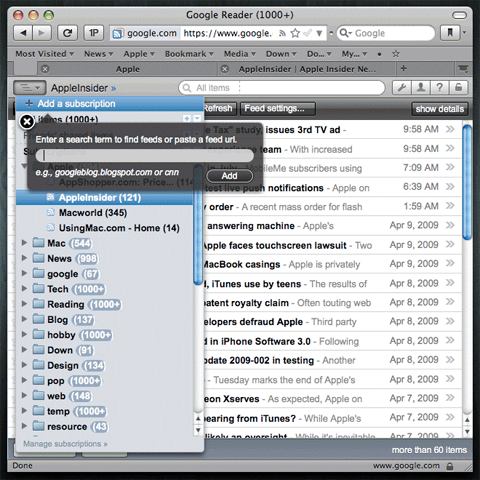The height and width of the screenshot is (480, 480).
Task: Go forward with the forward arrow
Action: pos(42,33)
